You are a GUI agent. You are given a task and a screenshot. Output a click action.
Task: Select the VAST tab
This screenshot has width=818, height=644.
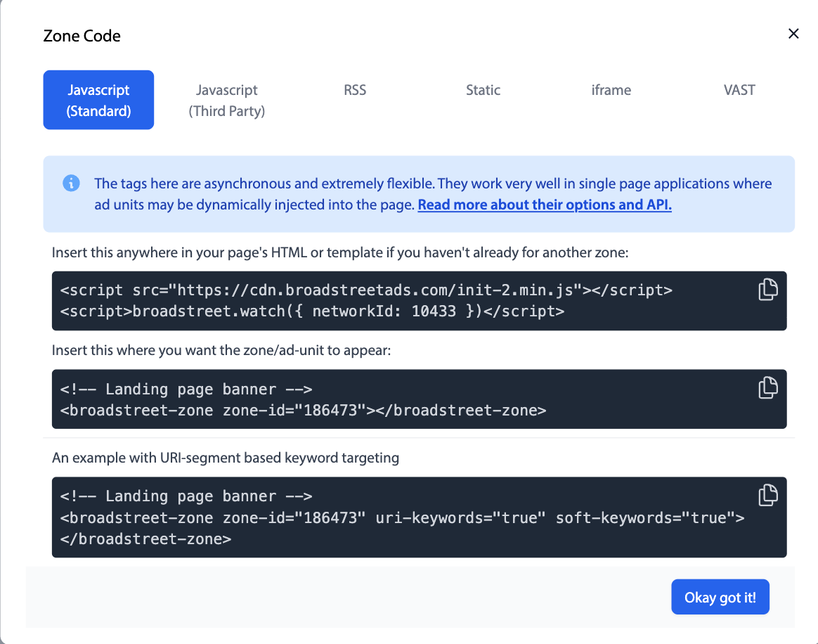coord(739,90)
